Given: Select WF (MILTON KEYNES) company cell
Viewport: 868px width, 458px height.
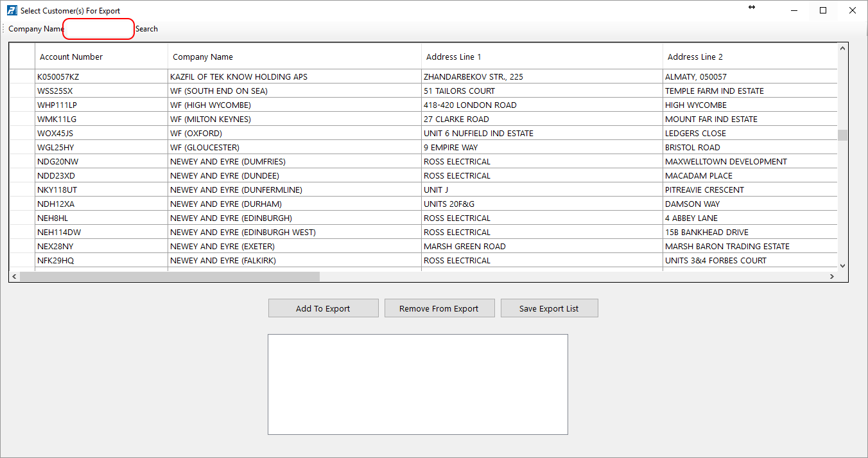Looking at the screenshot, I should [295, 119].
